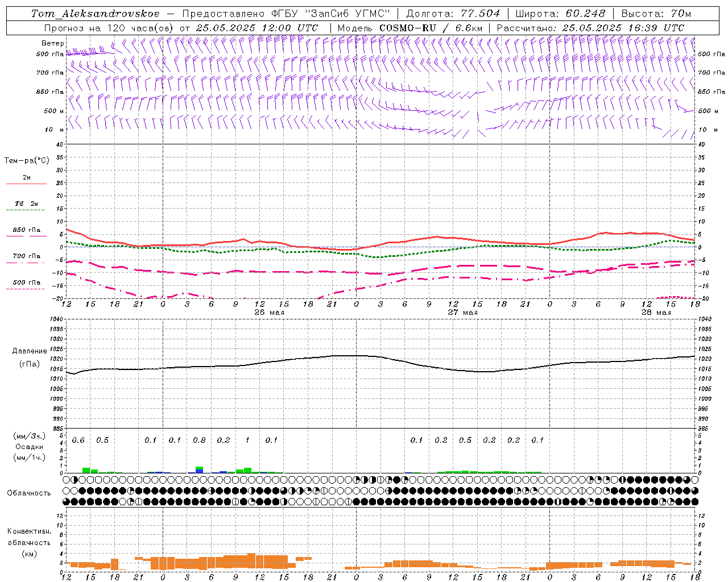Click the Td 2м dew point legend entry
This screenshot has width=728, height=582.
pos(27,203)
